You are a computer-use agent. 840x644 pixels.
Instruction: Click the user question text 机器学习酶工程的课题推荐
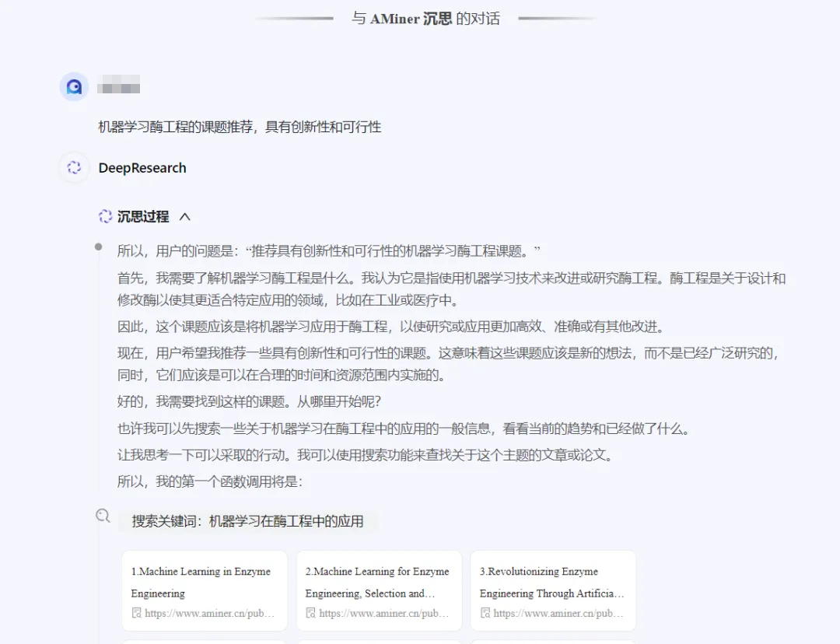[240, 127]
